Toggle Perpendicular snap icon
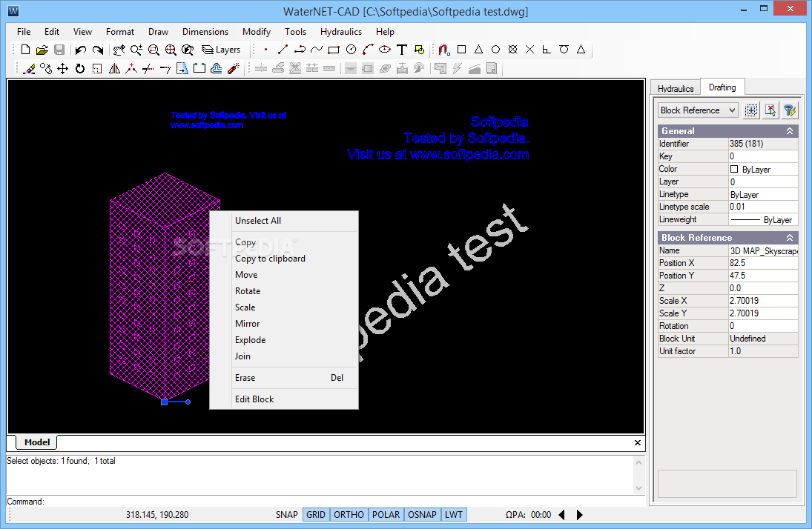 click(547, 50)
